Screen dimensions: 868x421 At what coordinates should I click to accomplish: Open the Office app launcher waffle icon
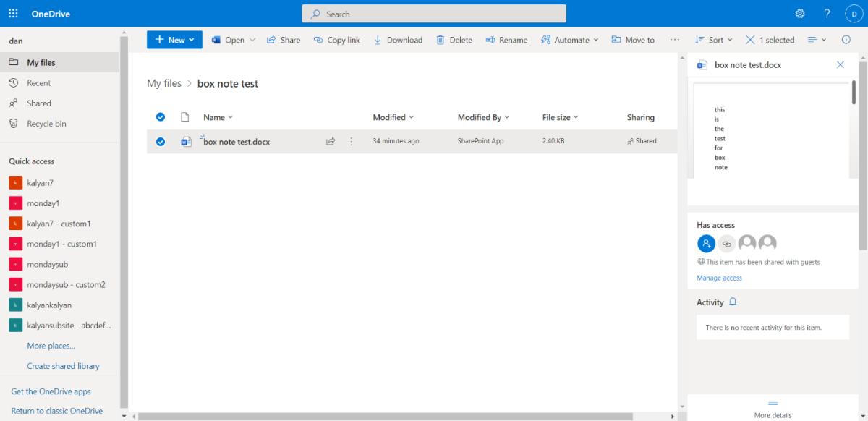(x=12, y=12)
